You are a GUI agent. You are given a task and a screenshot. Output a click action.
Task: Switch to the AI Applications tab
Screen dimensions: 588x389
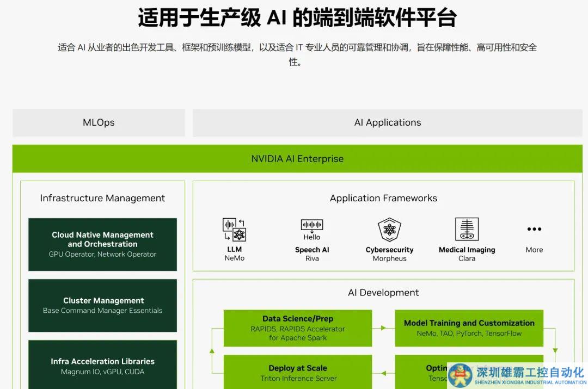click(x=387, y=122)
